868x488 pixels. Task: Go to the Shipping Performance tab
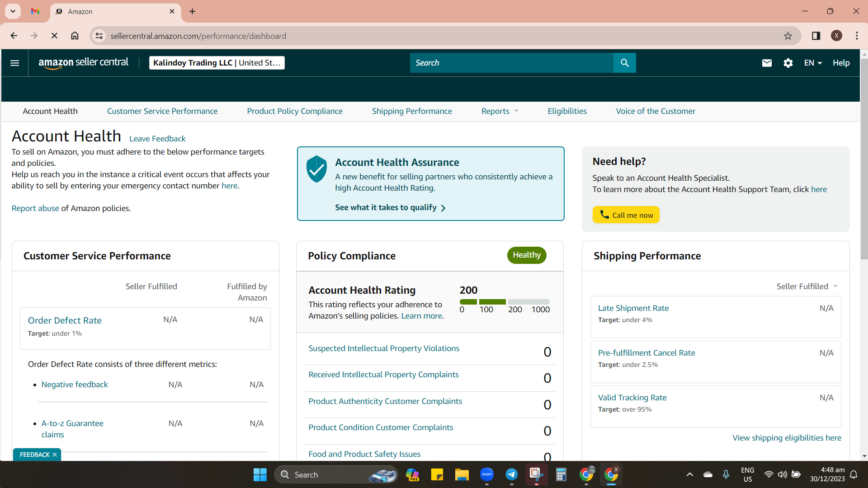tap(412, 111)
